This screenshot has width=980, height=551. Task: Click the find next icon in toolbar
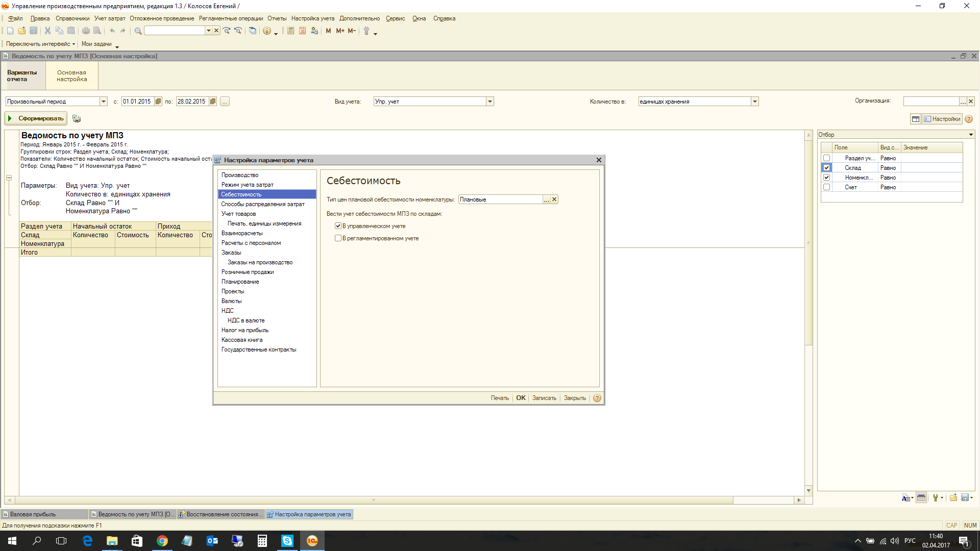227,31
